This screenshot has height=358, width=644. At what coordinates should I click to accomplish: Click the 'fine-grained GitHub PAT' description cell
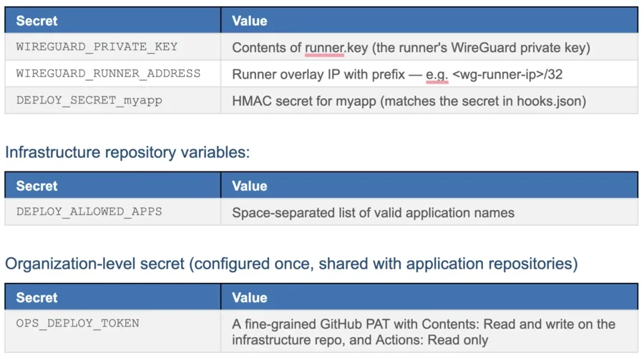424,332
